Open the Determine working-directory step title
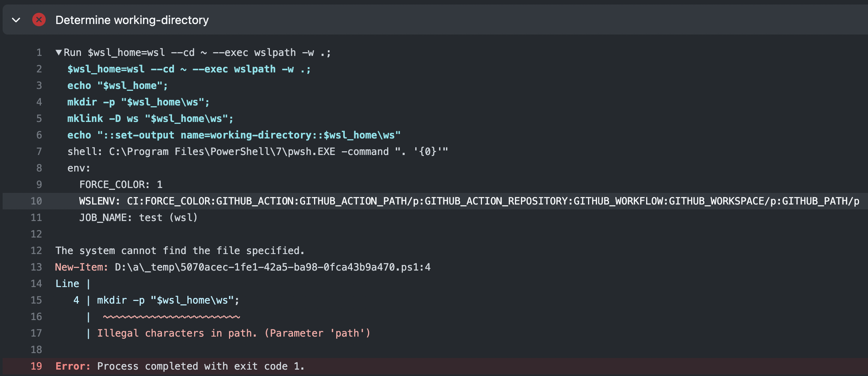The image size is (868, 376). [132, 20]
